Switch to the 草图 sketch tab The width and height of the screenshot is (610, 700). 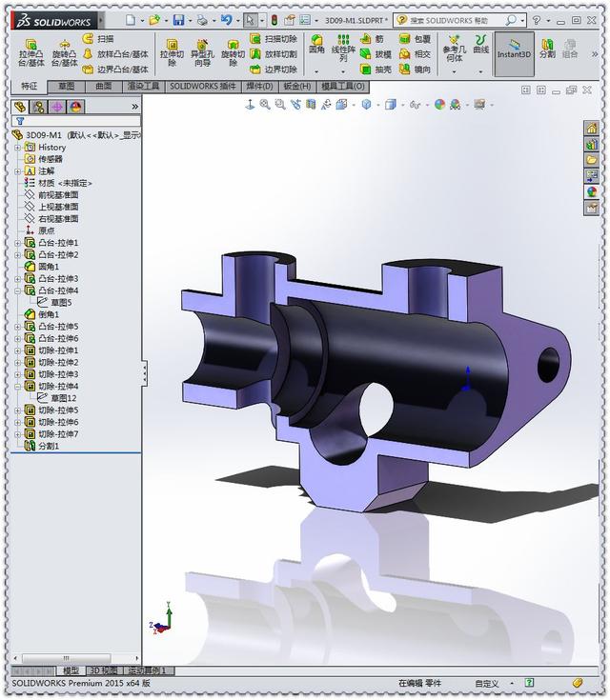[x=66, y=86]
